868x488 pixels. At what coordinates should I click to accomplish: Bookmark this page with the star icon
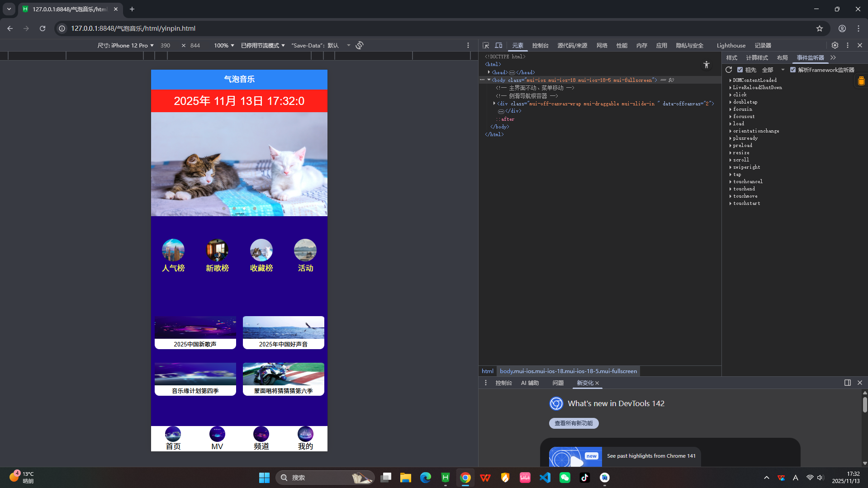pyautogui.click(x=820, y=28)
